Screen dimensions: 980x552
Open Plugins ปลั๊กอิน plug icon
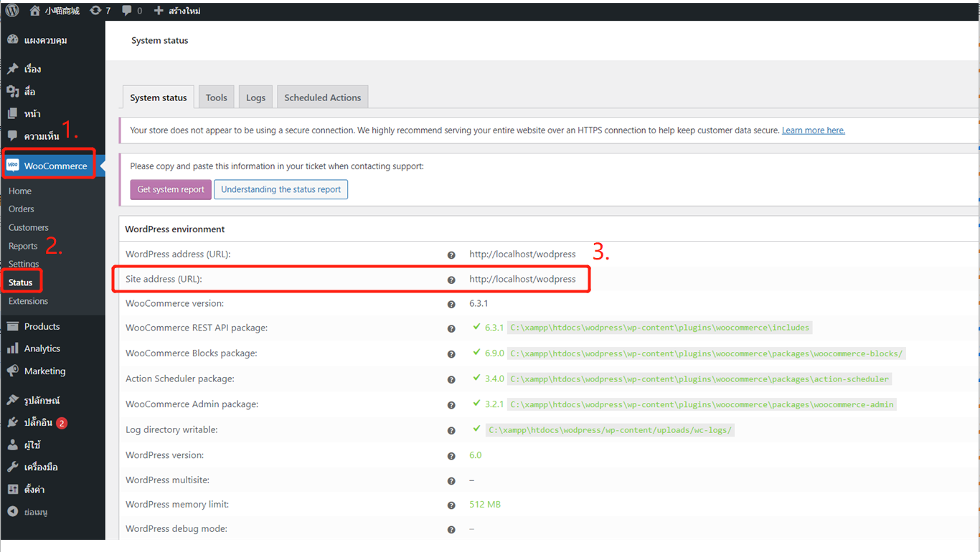click(12, 422)
